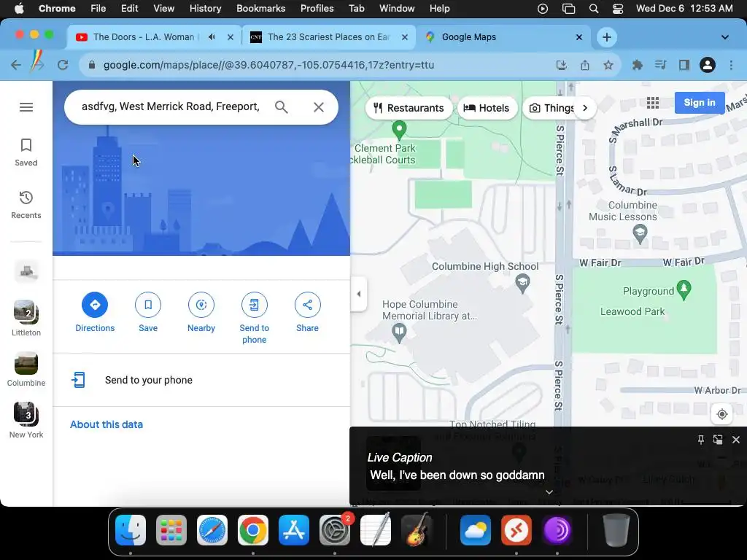Image resolution: width=747 pixels, height=560 pixels.
Task: Show more category chips arrow
Action: click(x=585, y=108)
